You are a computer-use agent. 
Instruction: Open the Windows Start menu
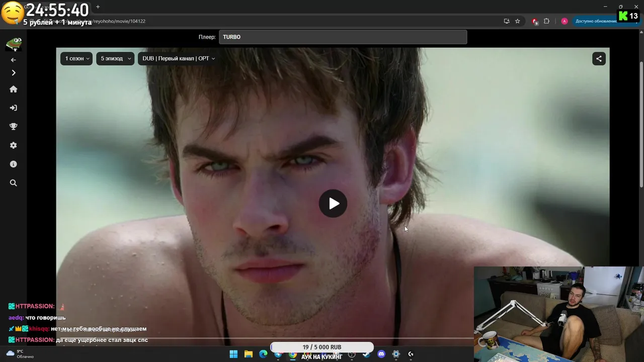click(233, 354)
